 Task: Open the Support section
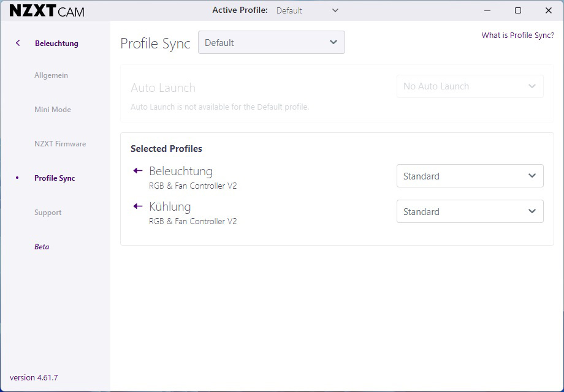(x=48, y=213)
